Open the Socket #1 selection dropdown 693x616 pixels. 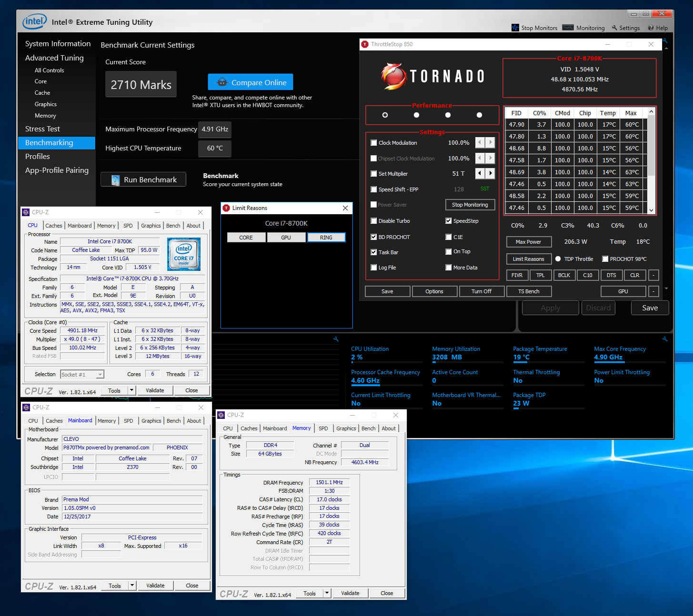(x=100, y=375)
